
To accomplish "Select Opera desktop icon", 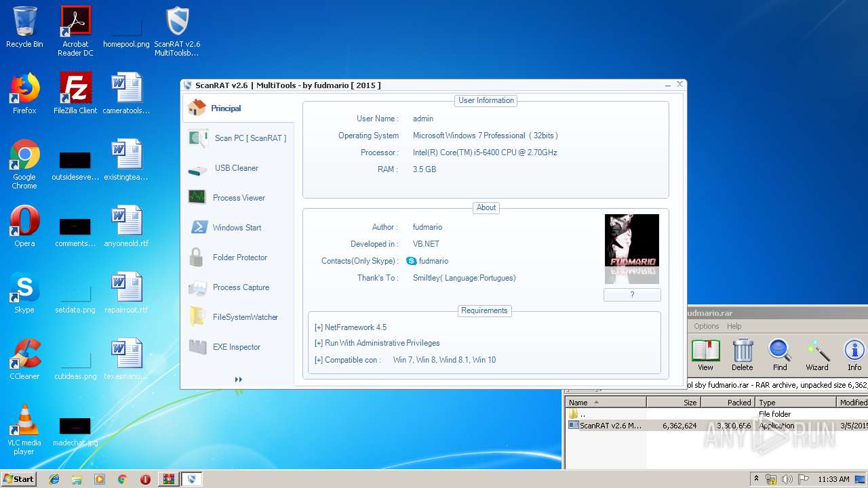I will coord(24,226).
